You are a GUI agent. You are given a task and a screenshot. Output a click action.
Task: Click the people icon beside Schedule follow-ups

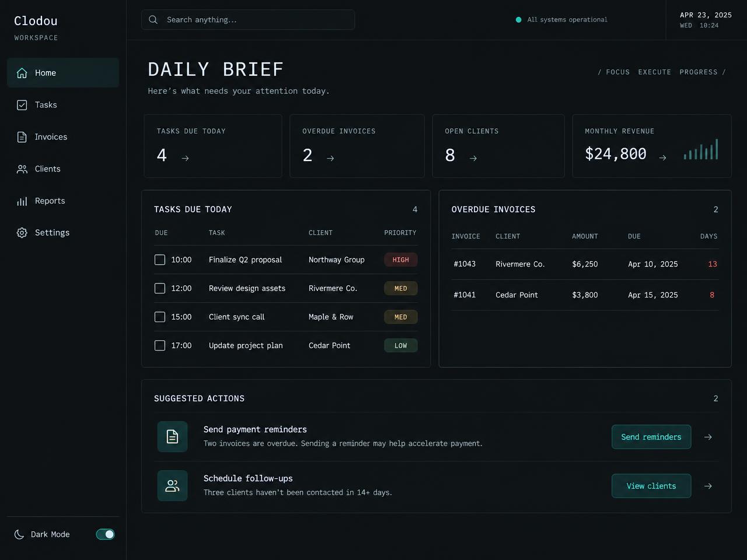172,485
